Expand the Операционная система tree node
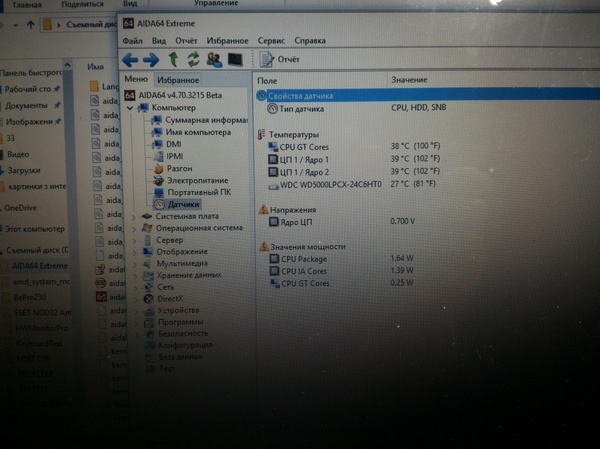This screenshot has width=600, height=449. [136, 228]
